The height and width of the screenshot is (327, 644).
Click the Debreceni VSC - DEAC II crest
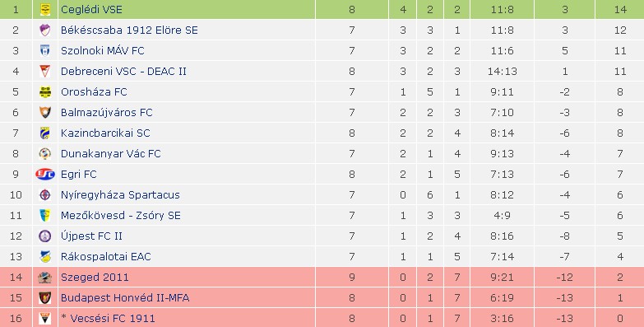(45, 71)
